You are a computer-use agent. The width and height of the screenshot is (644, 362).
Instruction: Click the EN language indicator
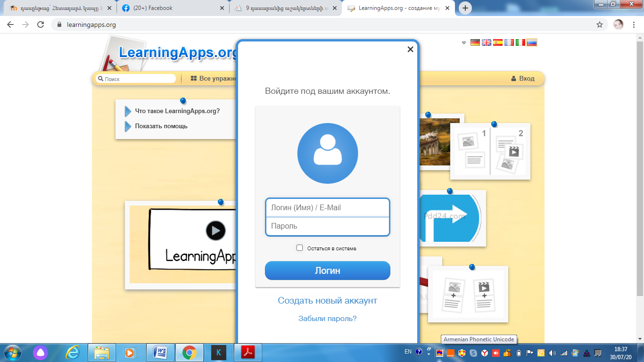[x=408, y=352]
